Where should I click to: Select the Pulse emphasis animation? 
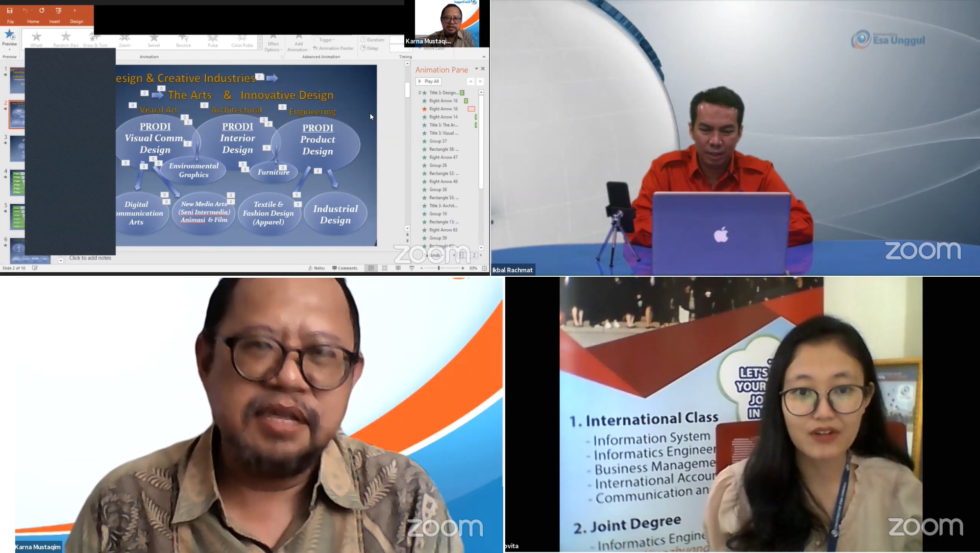coord(213,40)
